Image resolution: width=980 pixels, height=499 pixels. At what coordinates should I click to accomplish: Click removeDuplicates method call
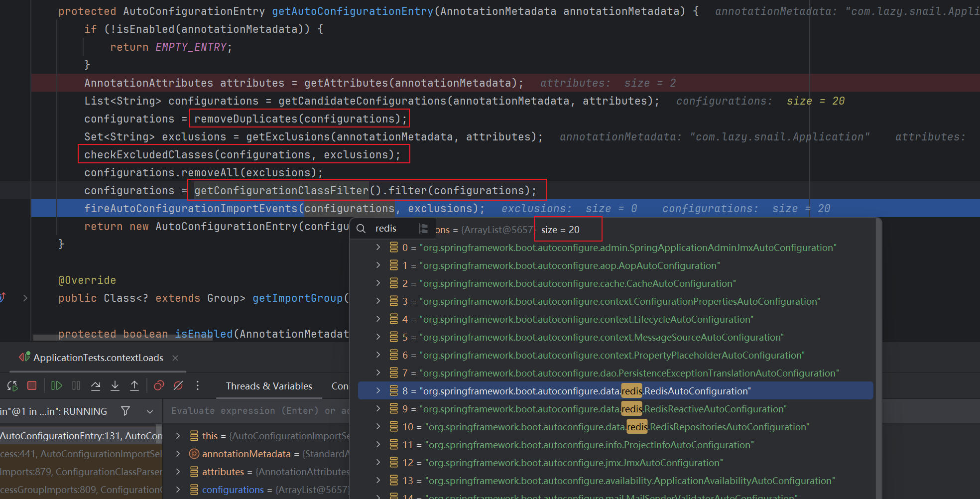[245, 119]
